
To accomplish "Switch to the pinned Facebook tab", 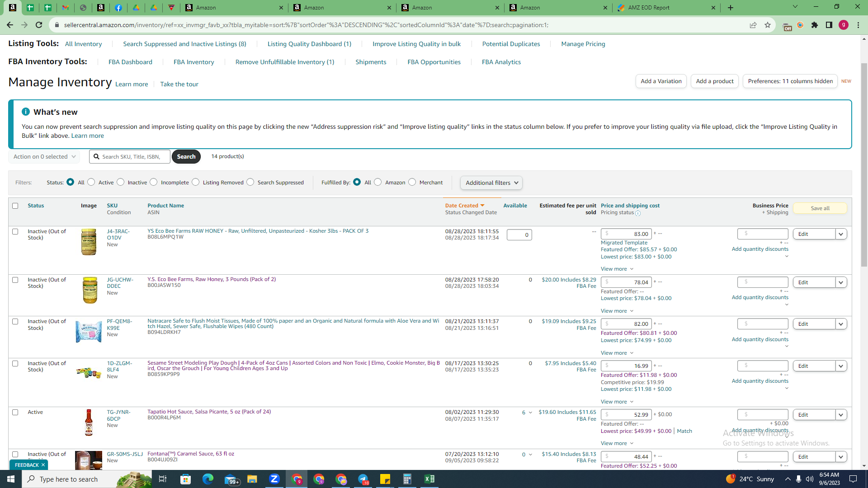I will point(118,8).
